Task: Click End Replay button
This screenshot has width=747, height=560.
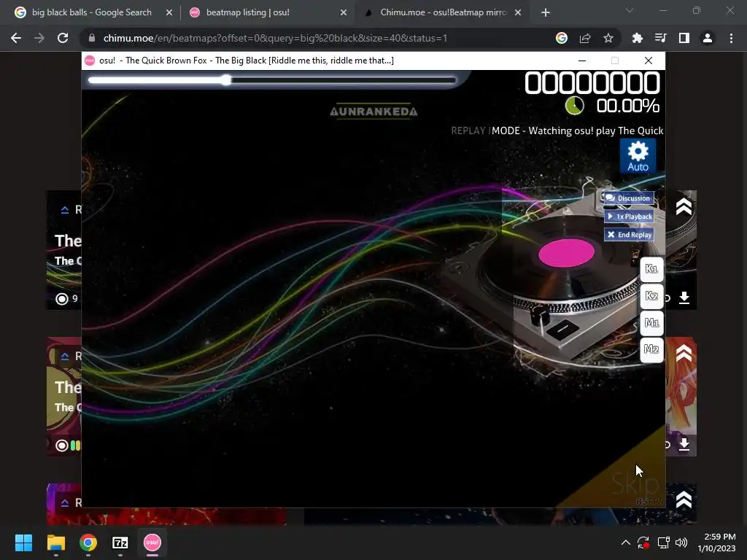Action: pos(629,234)
